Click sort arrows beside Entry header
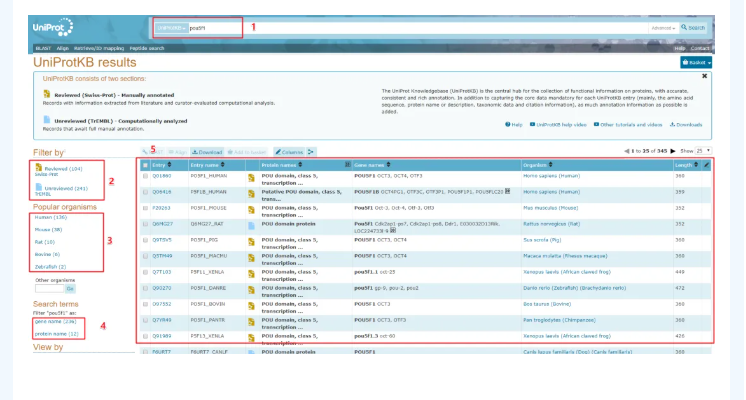 coord(169,165)
